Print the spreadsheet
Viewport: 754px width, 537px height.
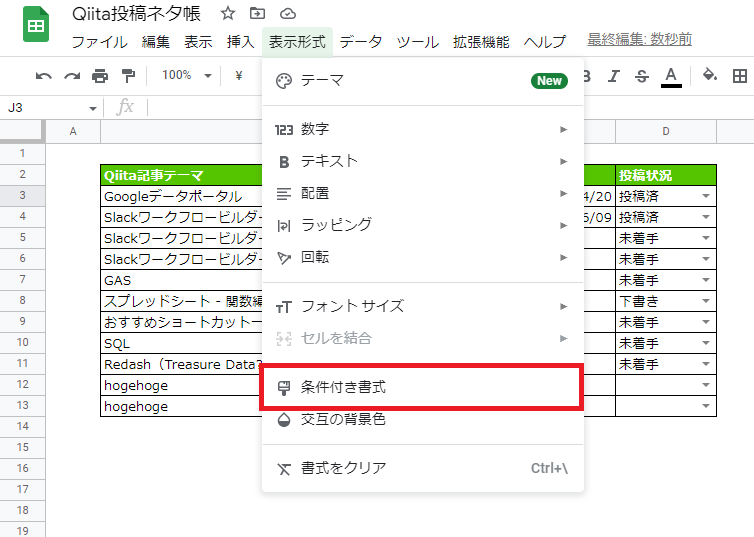[100, 76]
